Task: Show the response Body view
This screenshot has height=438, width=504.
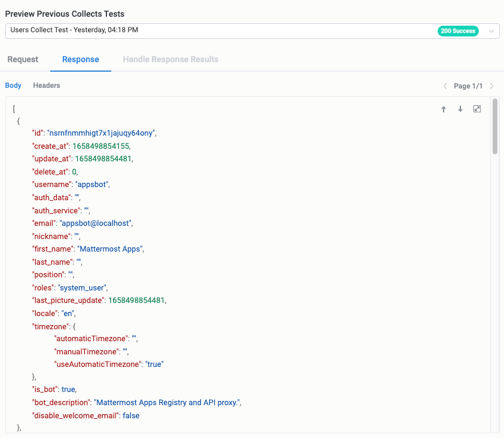Action: click(x=13, y=85)
